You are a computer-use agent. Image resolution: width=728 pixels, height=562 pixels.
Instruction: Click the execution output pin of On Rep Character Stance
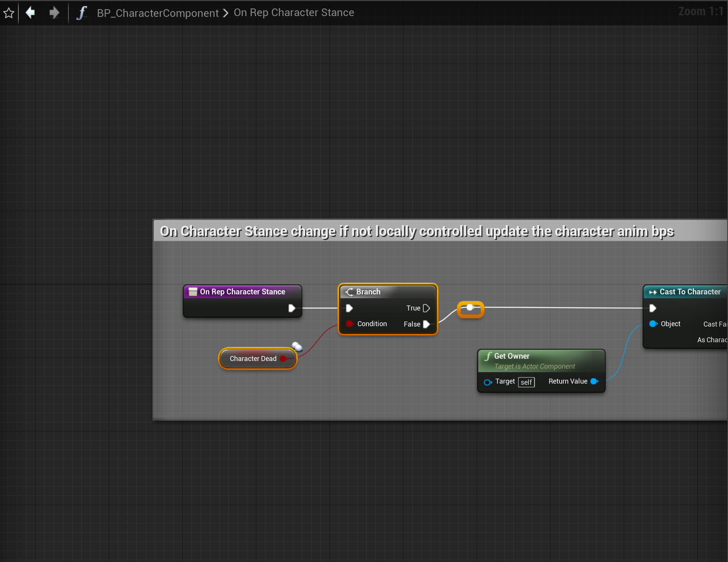(292, 308)
